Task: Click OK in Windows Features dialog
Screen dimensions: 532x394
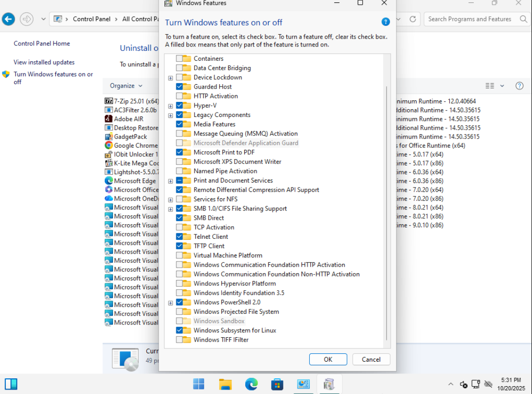Action: point(328,359)
